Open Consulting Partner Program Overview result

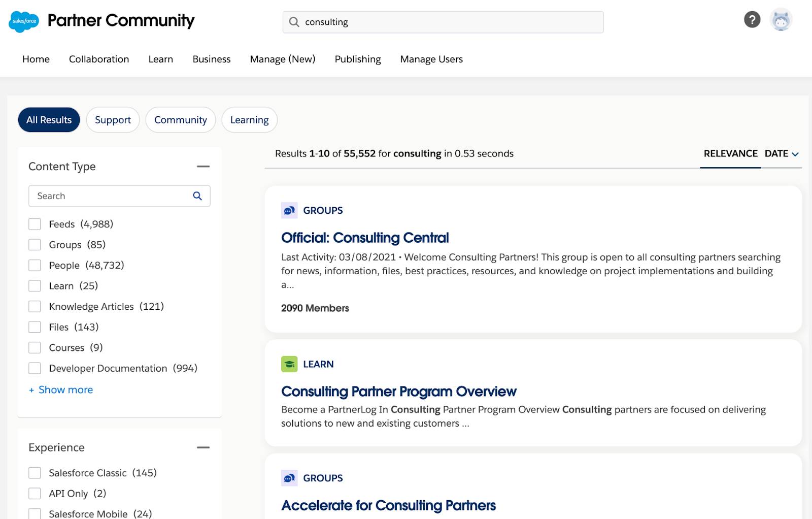[398, 392]
